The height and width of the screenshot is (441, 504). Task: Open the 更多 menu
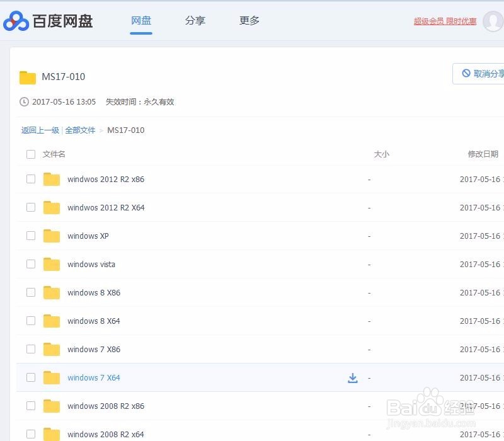pos(249,20)
